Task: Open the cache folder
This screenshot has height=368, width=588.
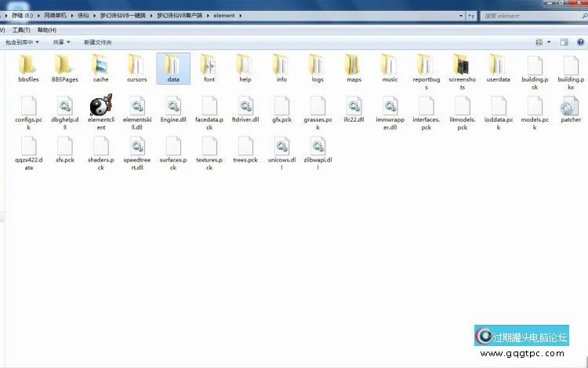Action: pyautogui.click(x=100, y=66)
